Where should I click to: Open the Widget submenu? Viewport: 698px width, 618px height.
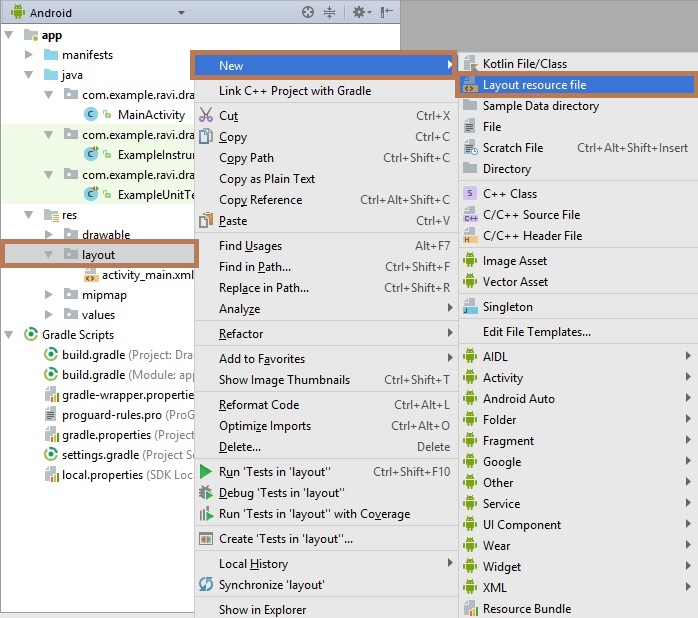click(x=578, y=566)
